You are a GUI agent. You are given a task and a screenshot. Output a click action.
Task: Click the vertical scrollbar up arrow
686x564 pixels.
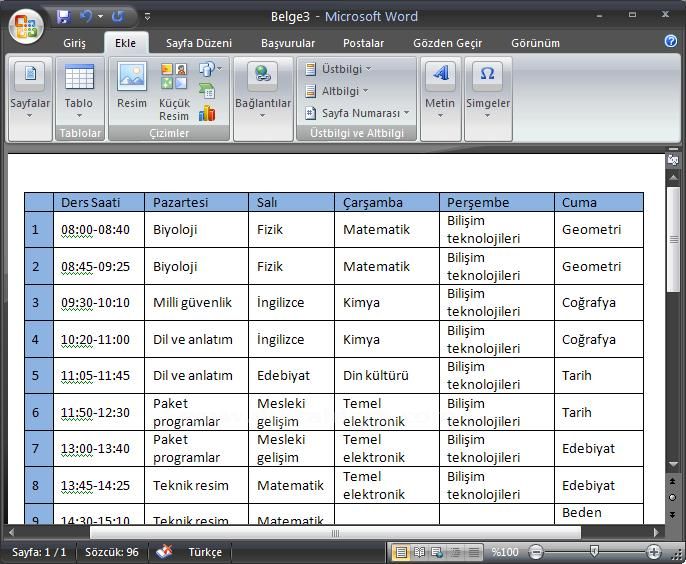(x=673, y=177)
